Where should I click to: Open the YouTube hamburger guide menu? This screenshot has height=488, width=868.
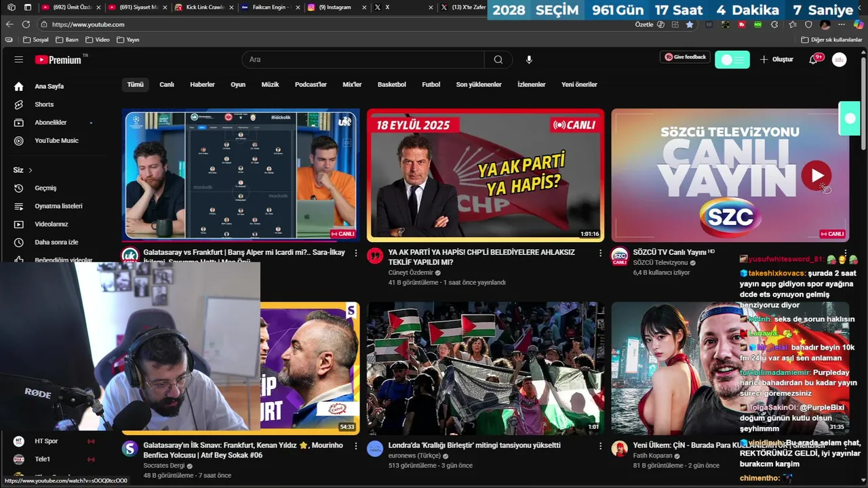coord(18,60)
